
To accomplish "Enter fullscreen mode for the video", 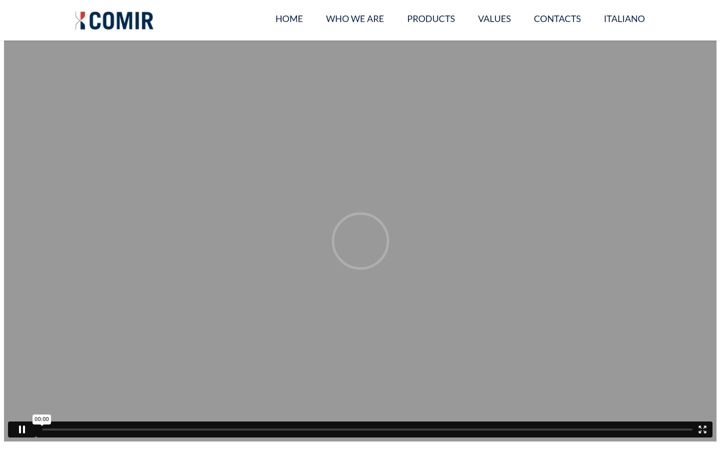I will 702,429.
